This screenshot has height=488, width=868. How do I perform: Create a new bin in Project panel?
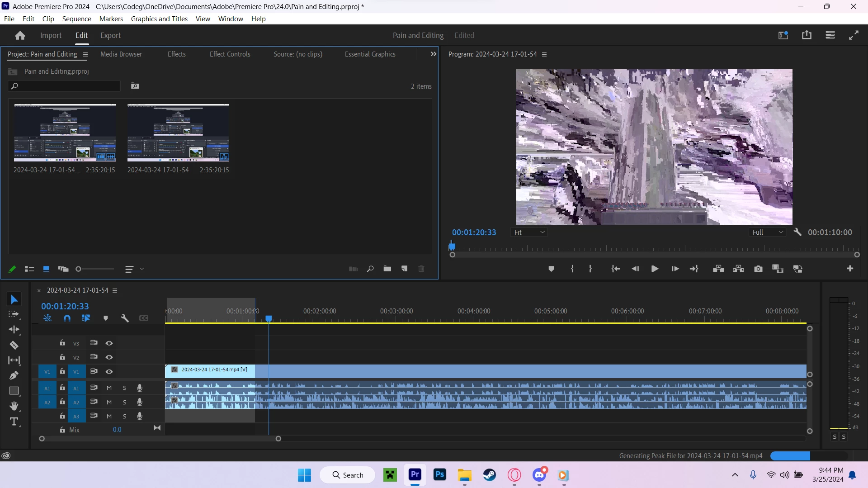[387, 269]
